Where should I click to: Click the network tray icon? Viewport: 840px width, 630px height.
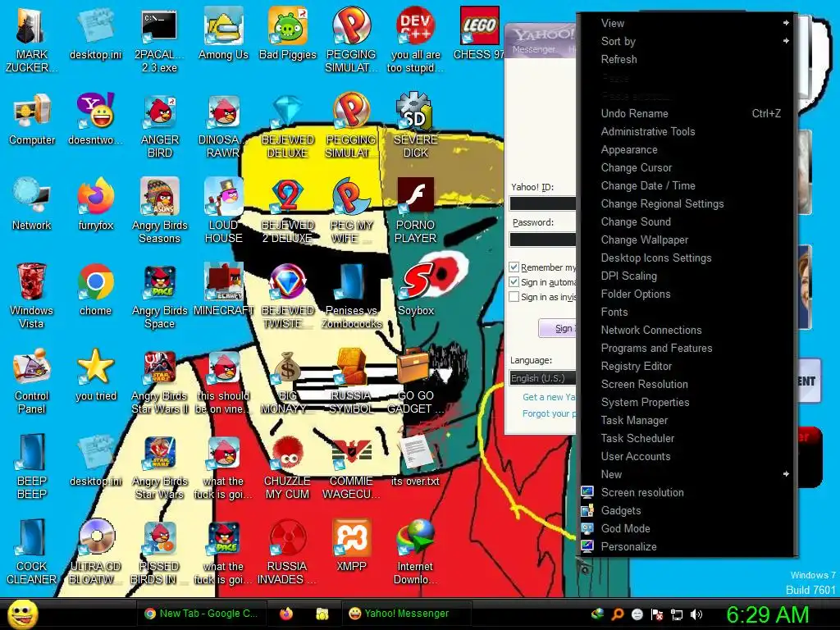[x=677, y=614]
